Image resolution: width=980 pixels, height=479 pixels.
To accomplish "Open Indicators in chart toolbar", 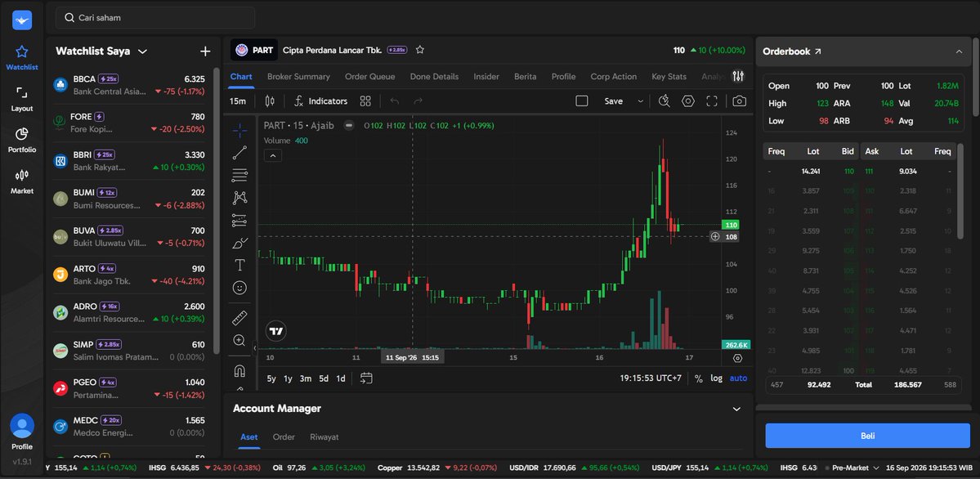I will point(320,101).
